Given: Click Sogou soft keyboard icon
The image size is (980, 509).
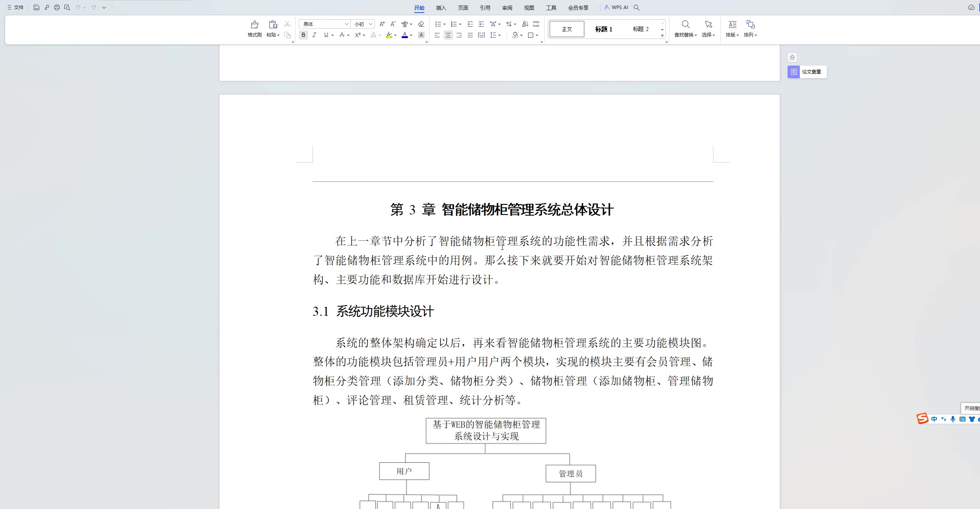Looking at the screenshot, I should 962,419.
